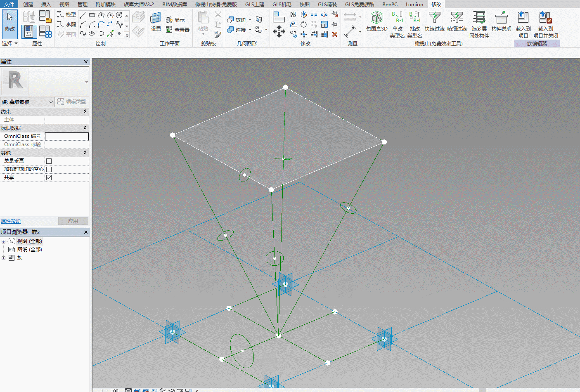
Task: Switch to the 创建 ribbon tab
Action: tap(28, 4)
